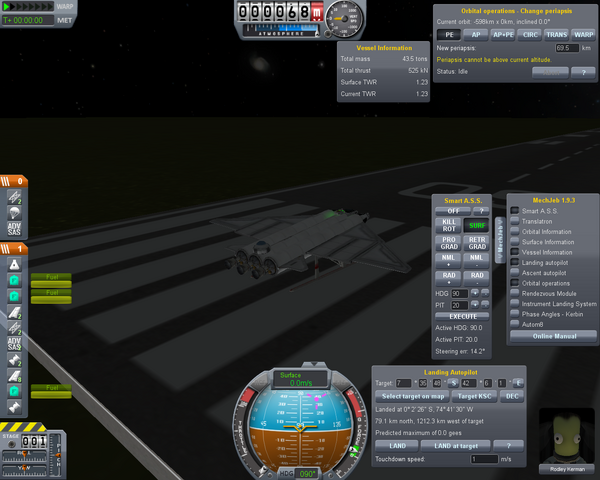Select the ADV SAS icon in stage 0
The height and width of the screenshot is (480, 600).
(14, 229)
